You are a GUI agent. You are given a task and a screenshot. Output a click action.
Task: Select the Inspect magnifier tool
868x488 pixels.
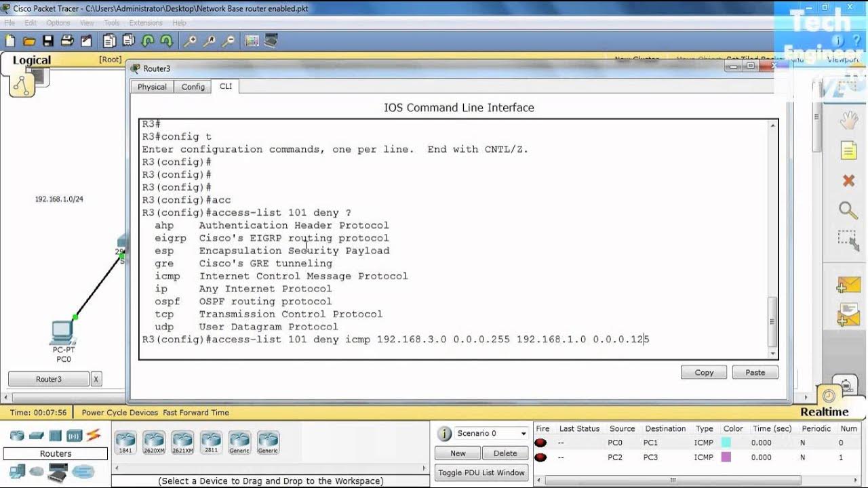pyautogui.click(x=848, y=210)
